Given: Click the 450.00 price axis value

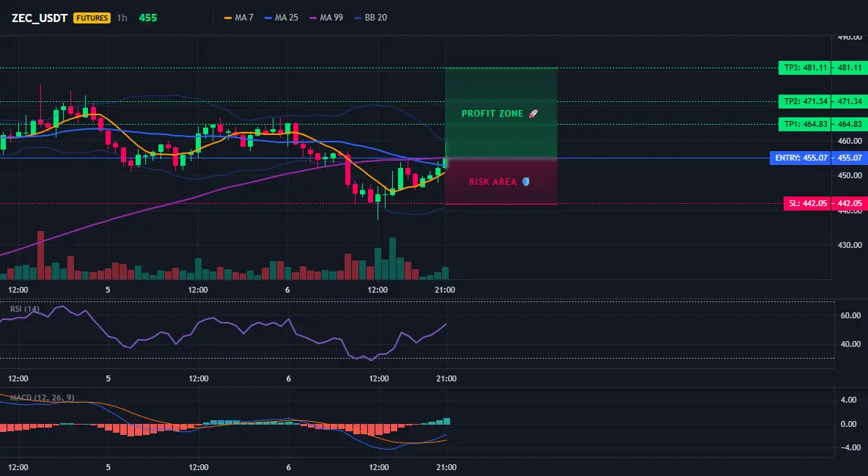Looking at the screenshot, I should pyautogui.click(x=850, y=176).
